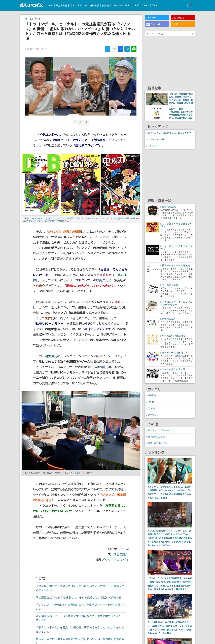Open the Youtube channel button
The width and height of the screenshot is (215, 644).
point(183,18)
